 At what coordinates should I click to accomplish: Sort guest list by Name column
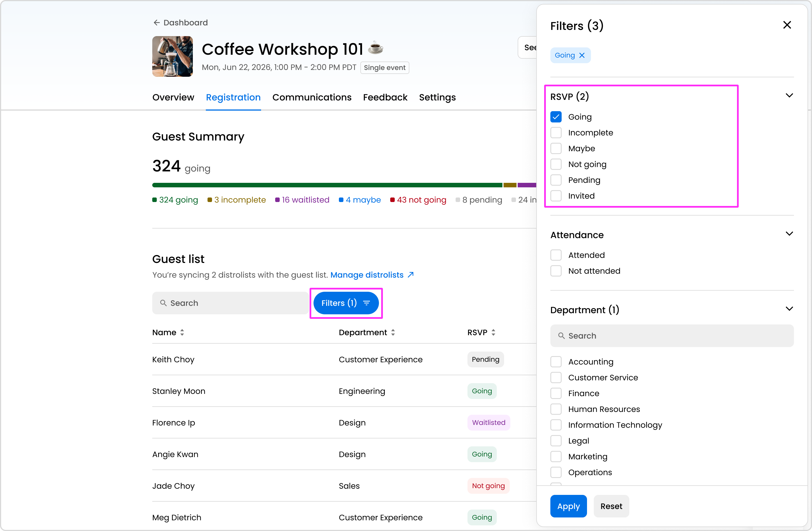(182, 332)
